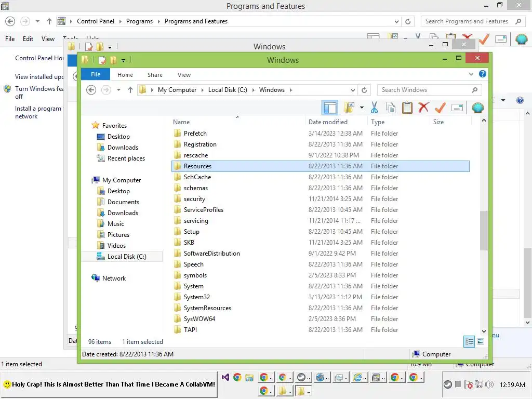This screenshot has width=532, height=399.
Task: Expand the chevron after Local Disk (C:) breadcrumb
Action: click(253, 90)
